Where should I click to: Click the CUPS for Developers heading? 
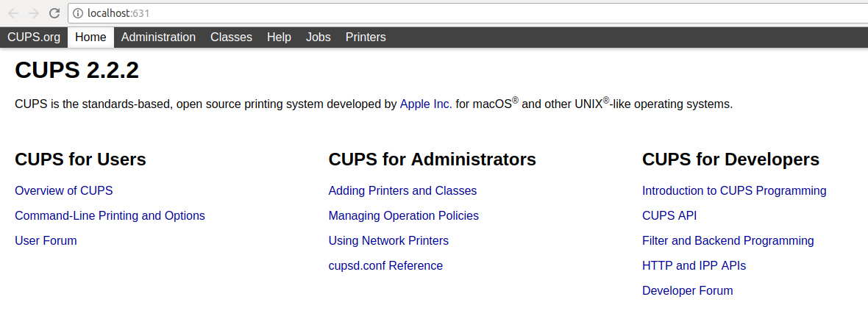click(x=730, y=159)
